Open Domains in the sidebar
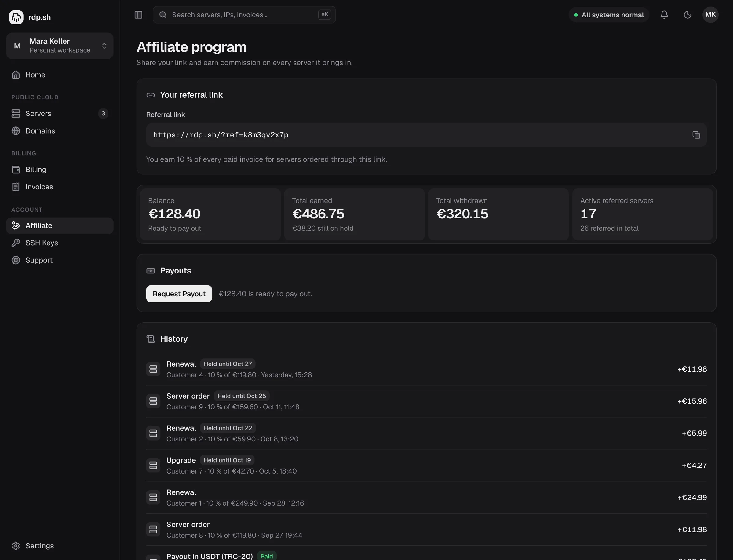 click(60, 131)
